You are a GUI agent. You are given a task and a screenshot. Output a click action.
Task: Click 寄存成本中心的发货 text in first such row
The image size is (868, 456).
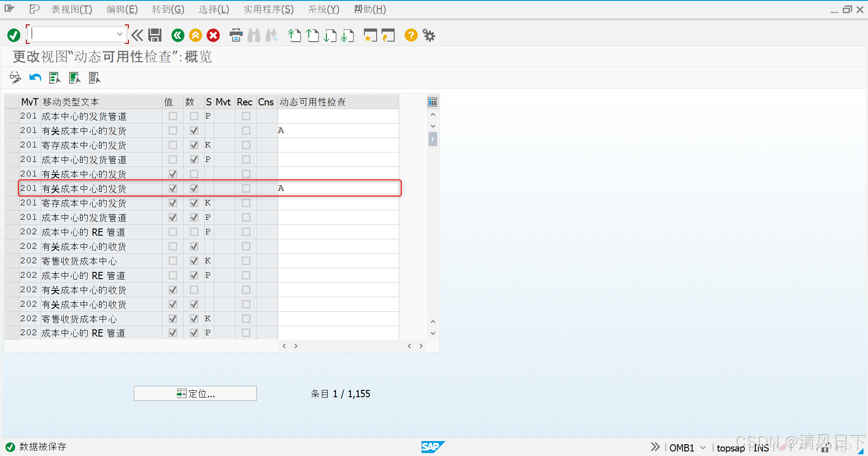point(84,145)
